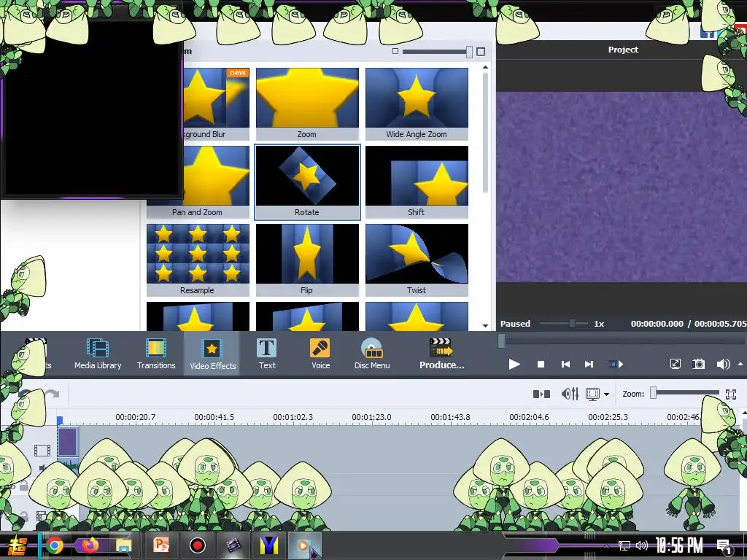Click timeline ruler at 00:01:02.3
The image size is (747, 560).
[293, 417]
